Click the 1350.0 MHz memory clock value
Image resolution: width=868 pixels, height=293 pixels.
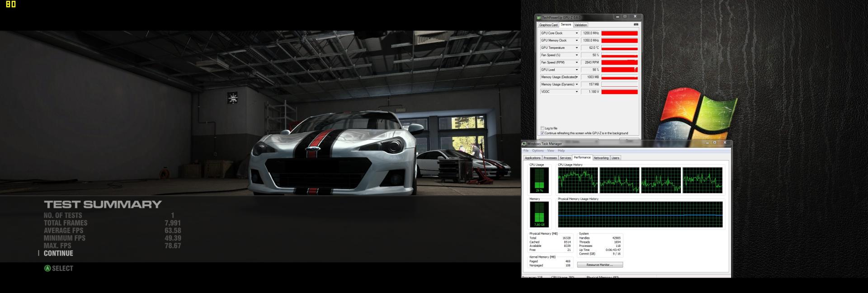(590, 40)
